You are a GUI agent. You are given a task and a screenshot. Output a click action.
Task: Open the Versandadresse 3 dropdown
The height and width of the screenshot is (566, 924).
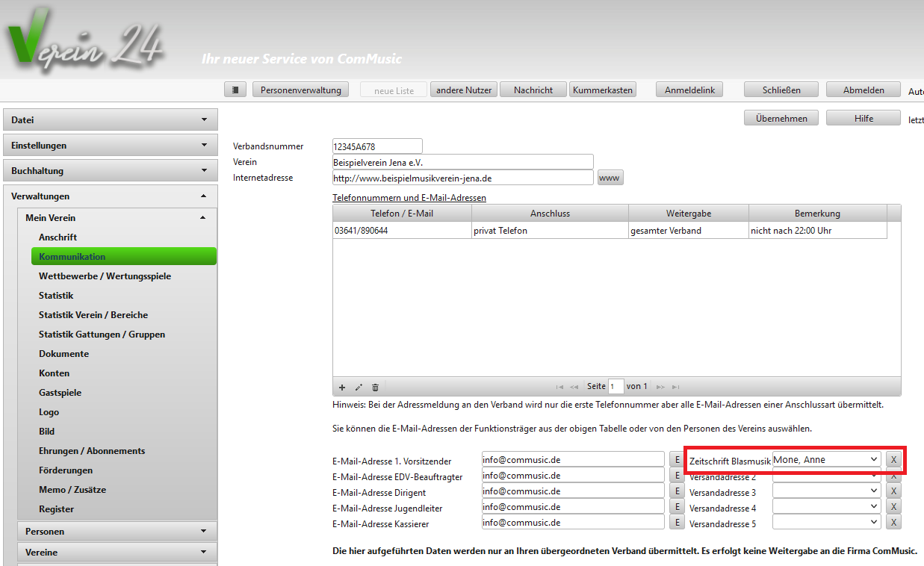click(x=827, y=491)
